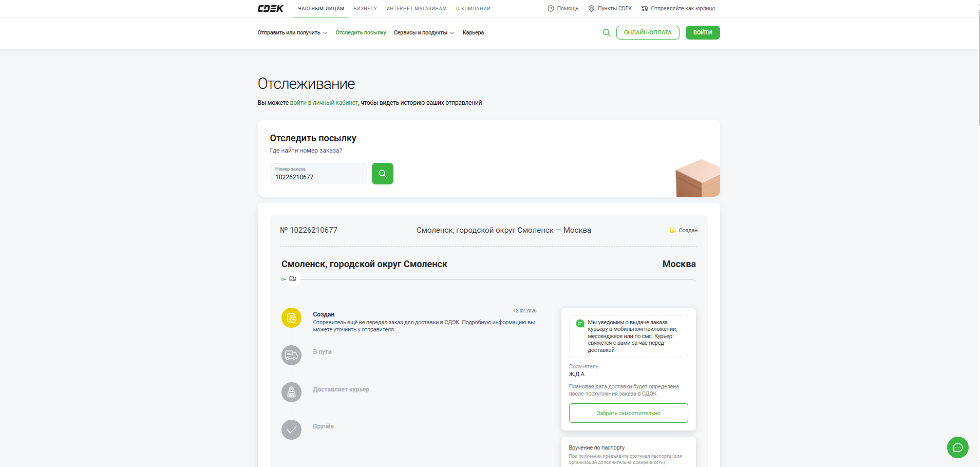Screen dimensions: 980x467
Task: Click the Войти button
Action: [x=702, y=33]
